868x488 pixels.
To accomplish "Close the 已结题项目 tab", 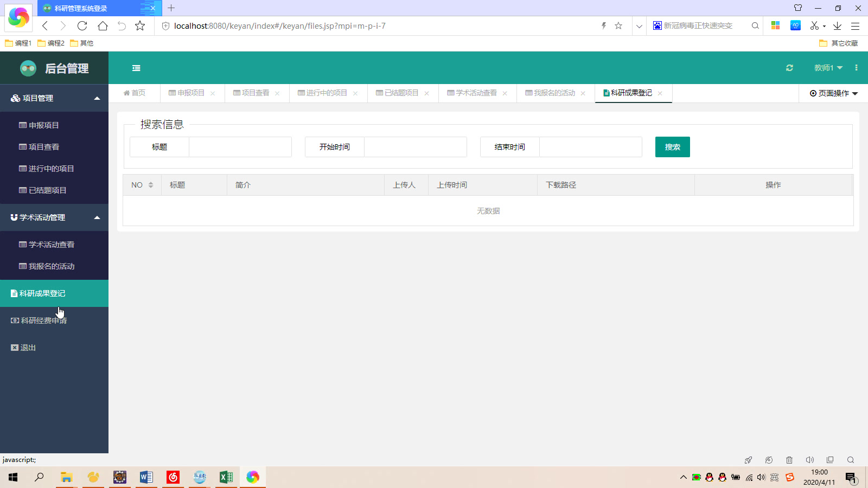I will click(x=427, y=93).
